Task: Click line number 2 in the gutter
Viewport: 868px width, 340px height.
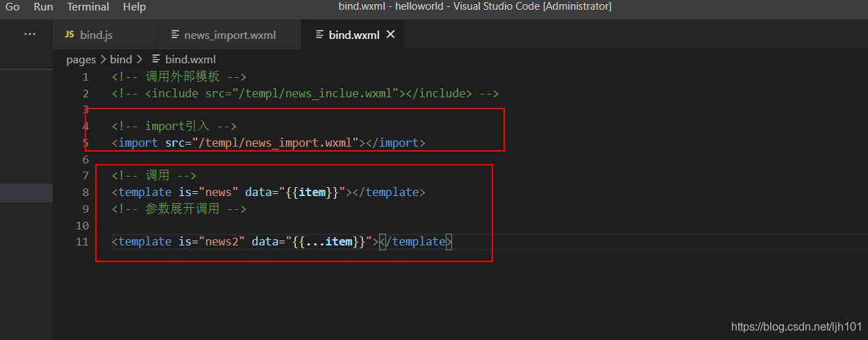Action: [x=85, y=94]
